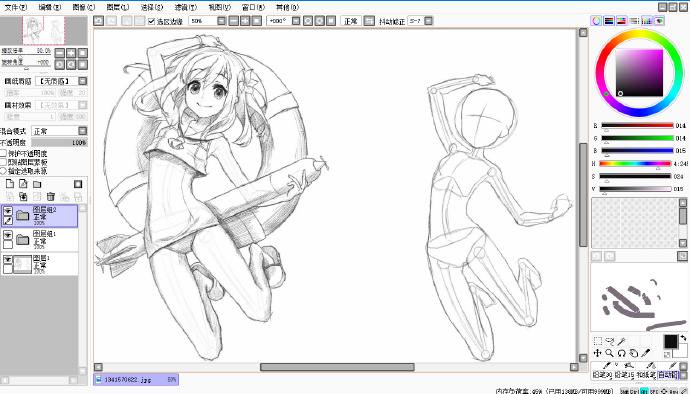Hide 图层组2 using its eye icon

[x=8, y=211]
